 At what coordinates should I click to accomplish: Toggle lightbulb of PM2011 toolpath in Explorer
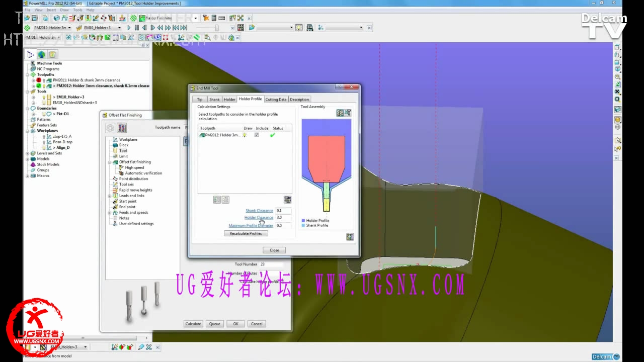click(44, 80)
